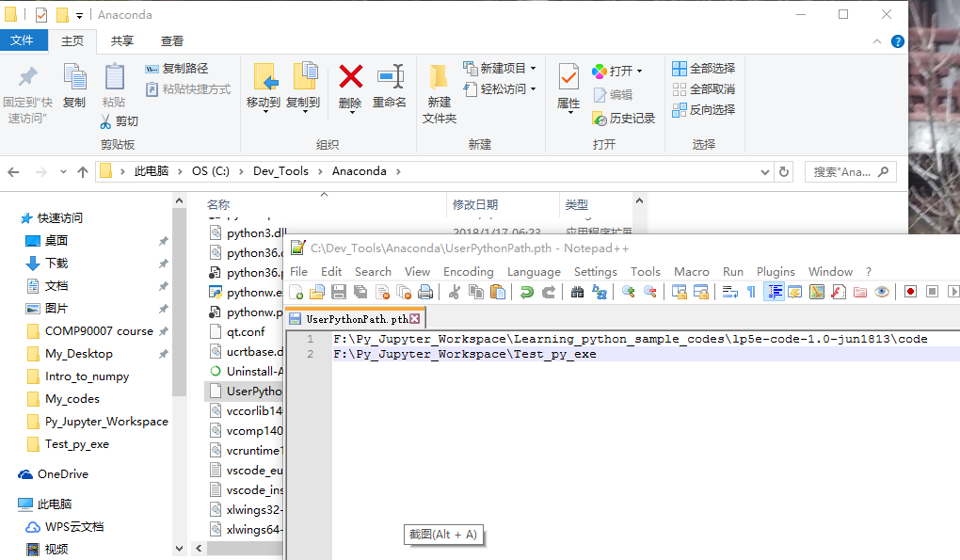Open Find with the binoculars icon

coord(577,292)
